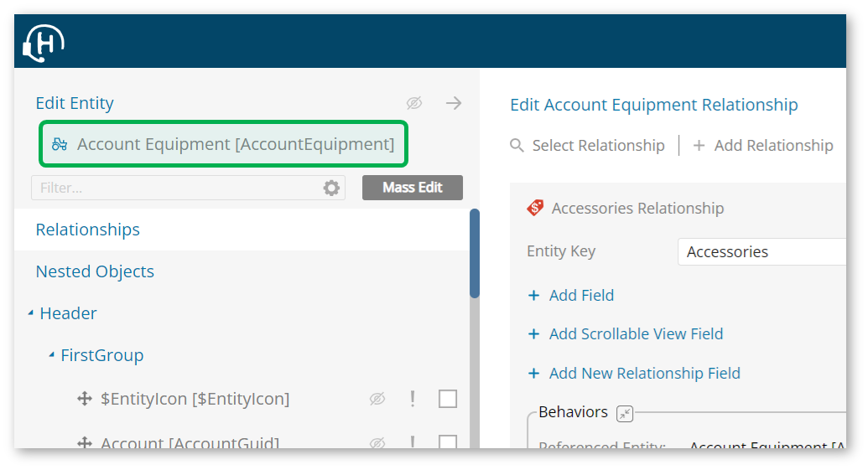868x470 pixels.
Task: Click the move handle beside Account [AccountGuid]
Action: pos(84,442)
